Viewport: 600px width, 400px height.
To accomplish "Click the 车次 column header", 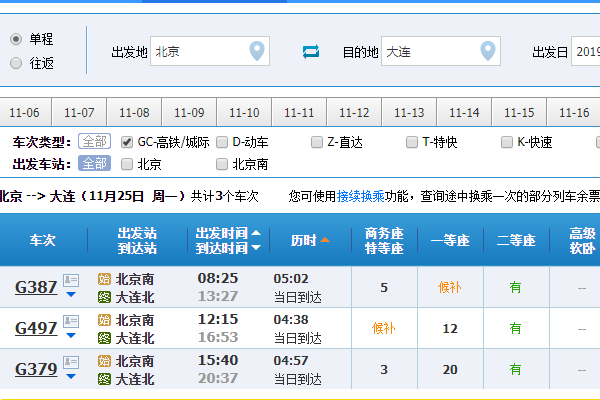I will 42,240.
